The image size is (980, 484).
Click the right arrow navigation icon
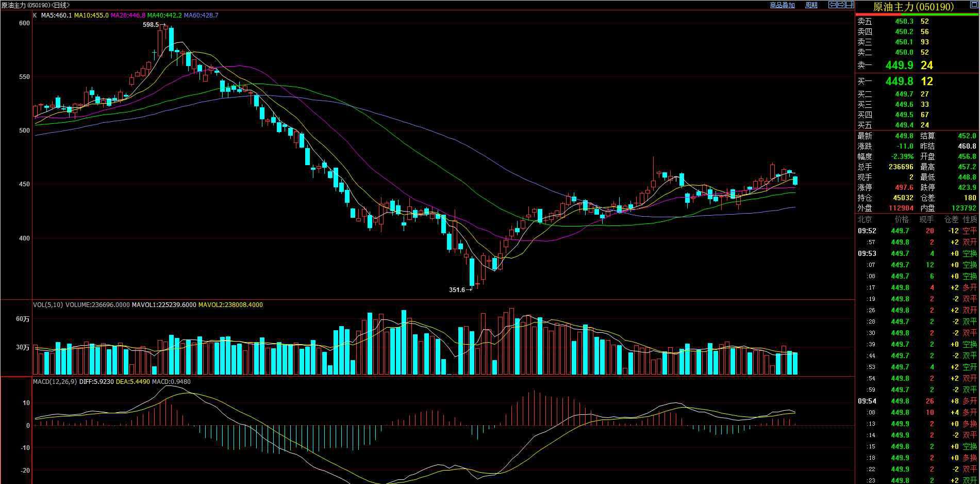841,5
